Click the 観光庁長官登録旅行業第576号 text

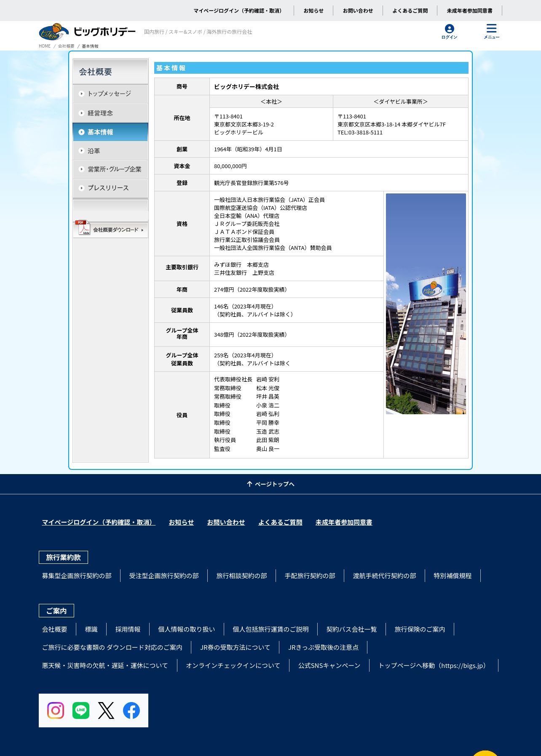[251, 183]
